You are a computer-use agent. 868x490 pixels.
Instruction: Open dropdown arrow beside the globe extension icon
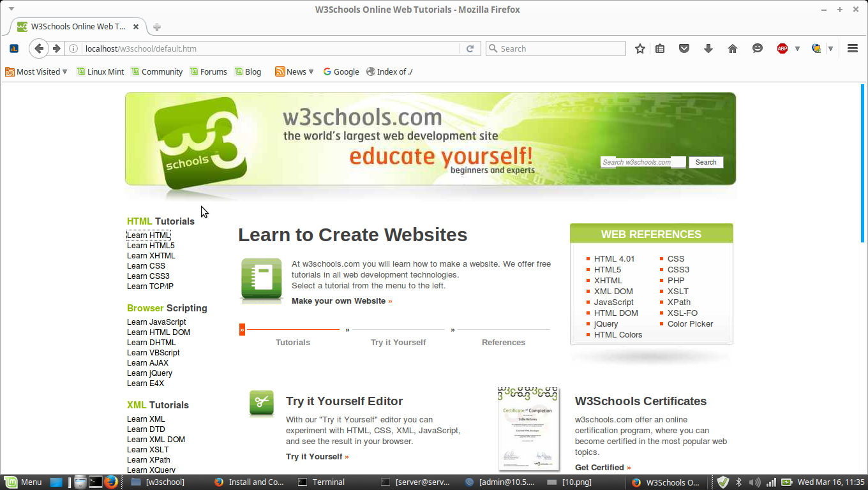click(x=830, y=48)
